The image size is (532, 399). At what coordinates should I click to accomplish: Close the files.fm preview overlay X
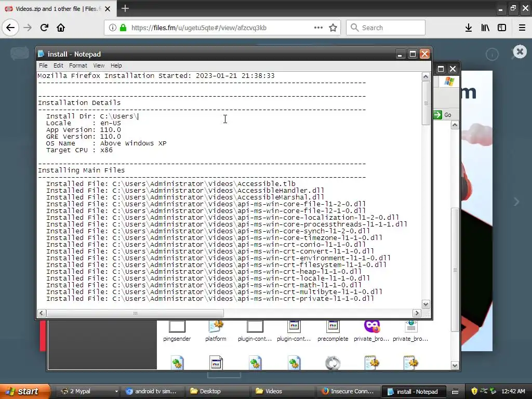click(520, 52)
